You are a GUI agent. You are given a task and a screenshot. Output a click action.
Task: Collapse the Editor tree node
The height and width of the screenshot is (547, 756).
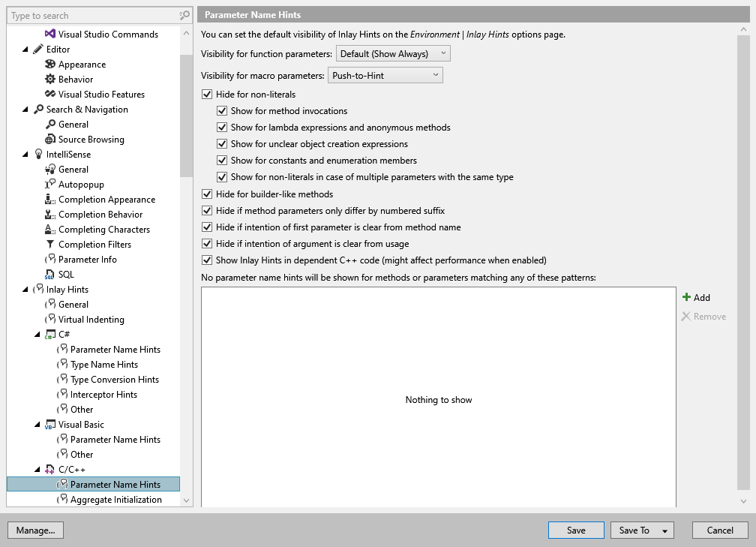25,49
